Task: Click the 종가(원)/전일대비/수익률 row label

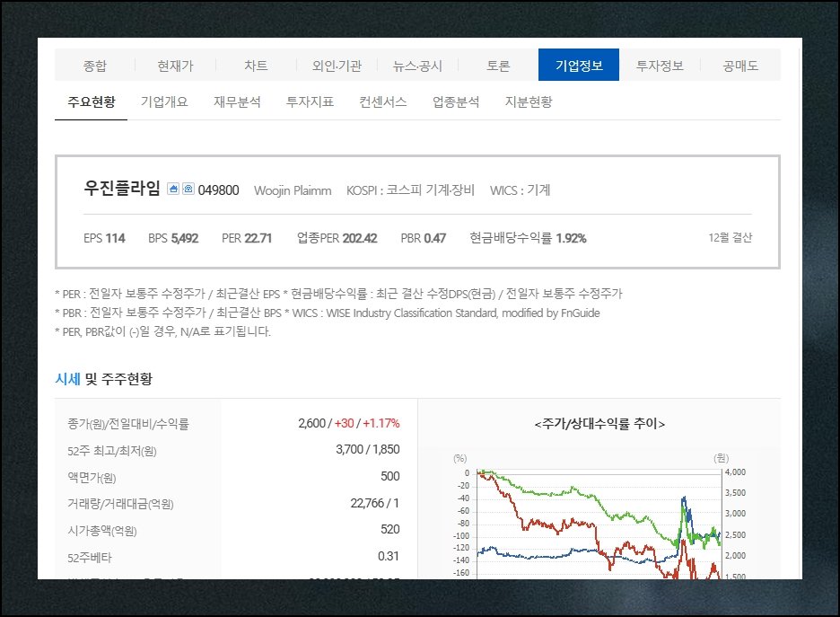Action: [x=128, y=424]
